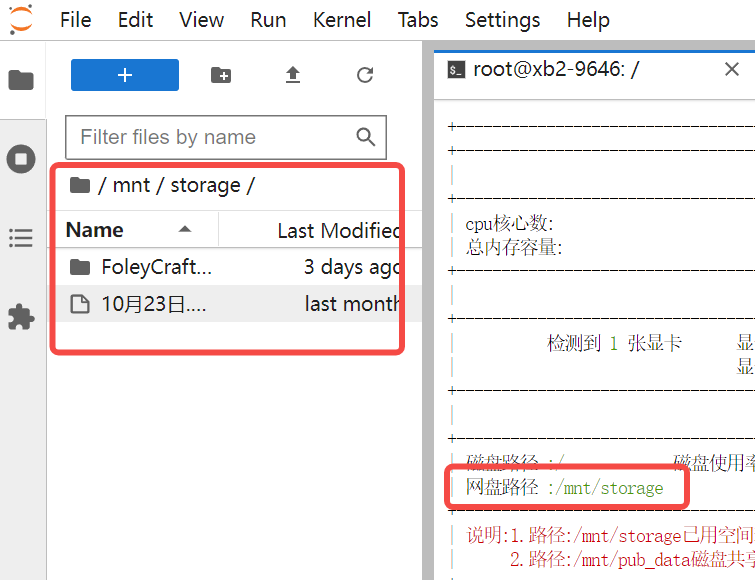Refresh the file list
This screenshot has width=755, height=580.
365,75
